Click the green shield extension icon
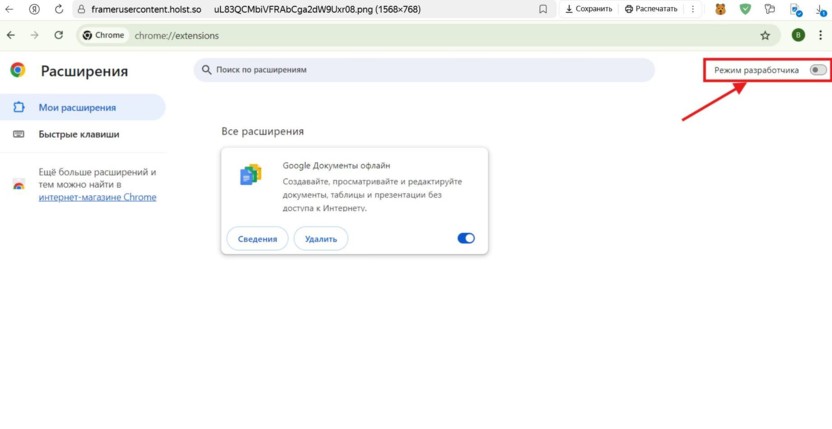The image size is (832, 429). pyautogui.click(x=746, y=9)
